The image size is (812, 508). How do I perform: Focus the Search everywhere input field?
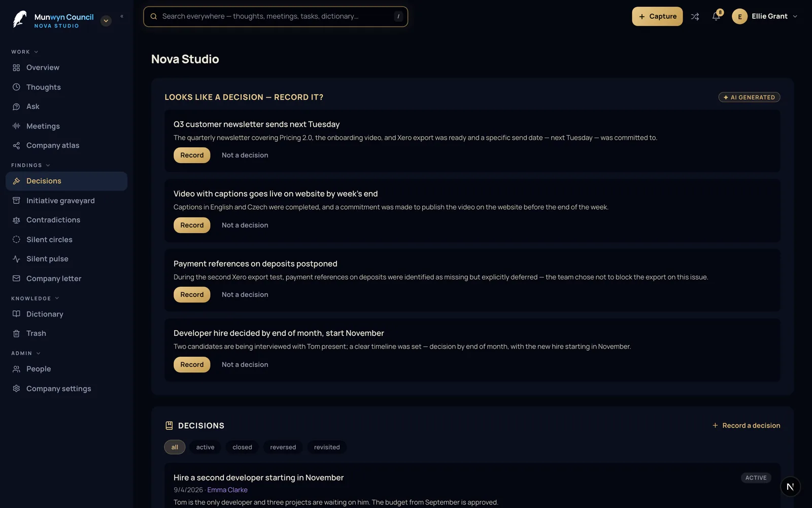pyautogui.click(x=276, y=16)
